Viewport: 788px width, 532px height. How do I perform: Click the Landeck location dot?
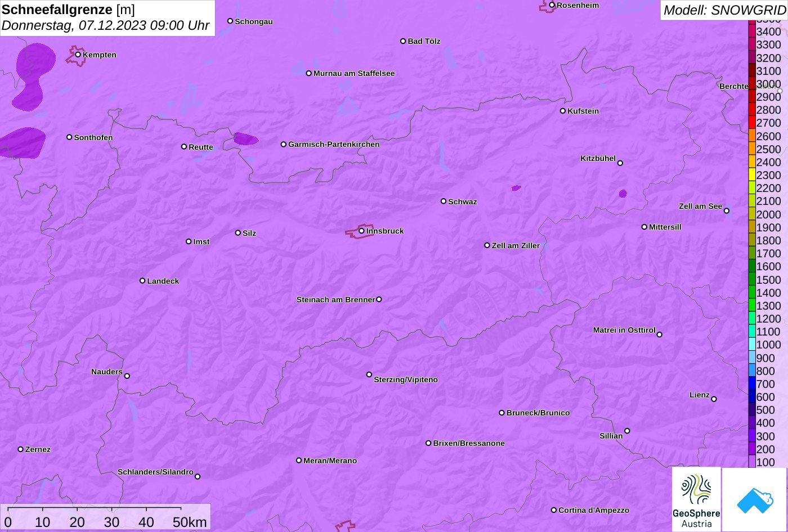[142, 280]
